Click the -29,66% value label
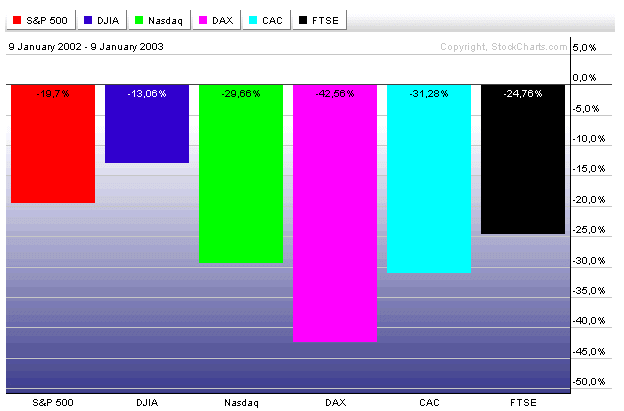The width and height of the screenshot is (624, 411). (x=241, y=93)
